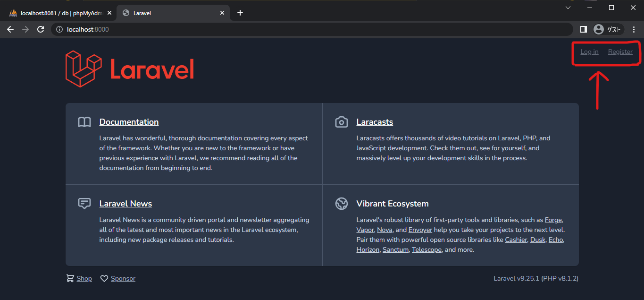Follow the Vapor link
Screen dimensions: 644x300
click(365, 230)
